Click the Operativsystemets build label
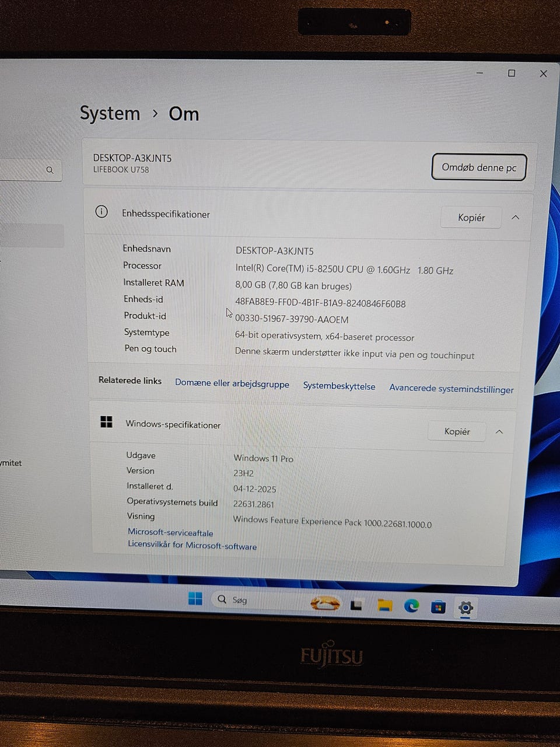This screenshot has height=747, width=560. point(172,502)
